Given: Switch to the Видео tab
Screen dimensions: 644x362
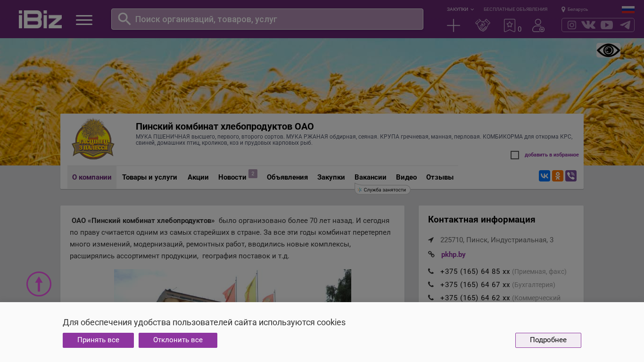Looking at the screenshot, I should tap(406, 177).
